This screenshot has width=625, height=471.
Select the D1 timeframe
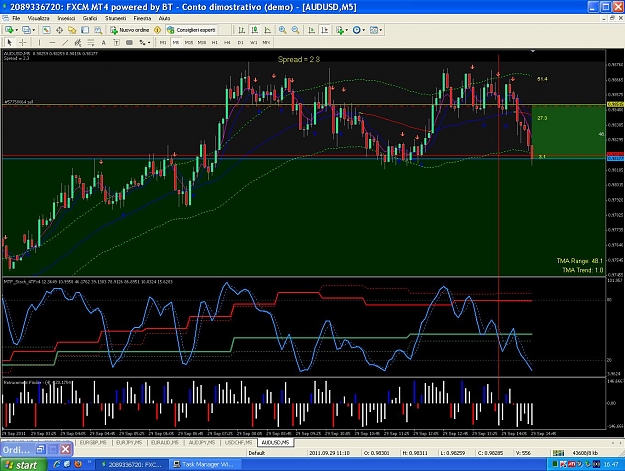coord(240,42)
